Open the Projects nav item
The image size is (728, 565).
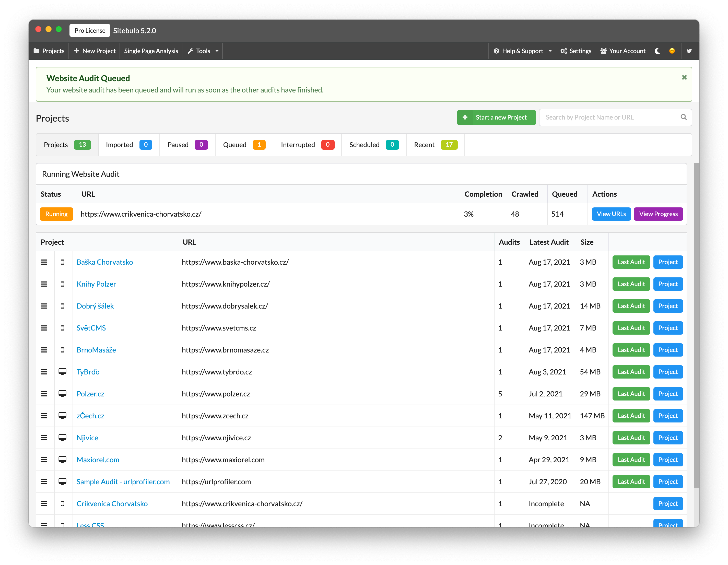49,51
